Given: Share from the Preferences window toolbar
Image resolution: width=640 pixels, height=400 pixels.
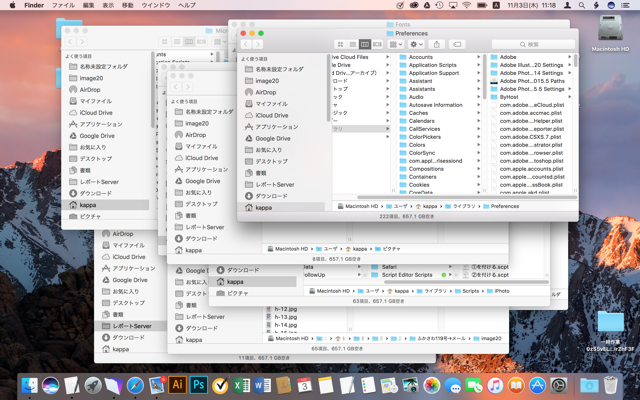Looking at the screenshot, I should tap(437, 44).
